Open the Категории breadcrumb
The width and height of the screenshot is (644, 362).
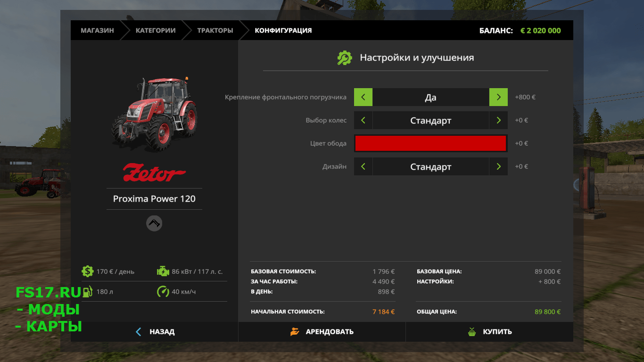pos(156,30)
